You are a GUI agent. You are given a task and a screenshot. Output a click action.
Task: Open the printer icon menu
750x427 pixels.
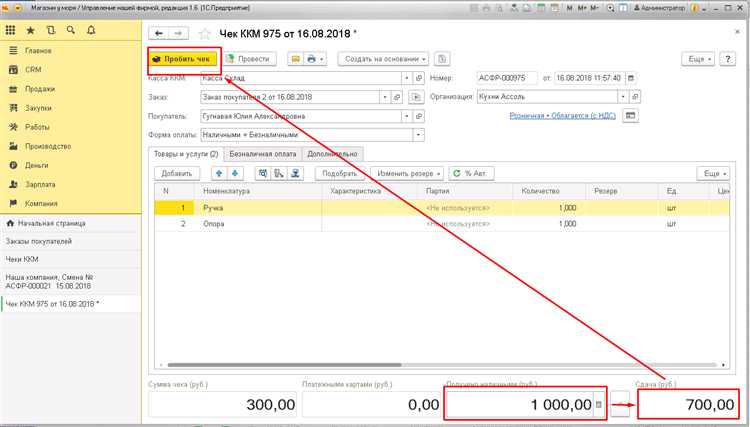[x=314, y=59]
